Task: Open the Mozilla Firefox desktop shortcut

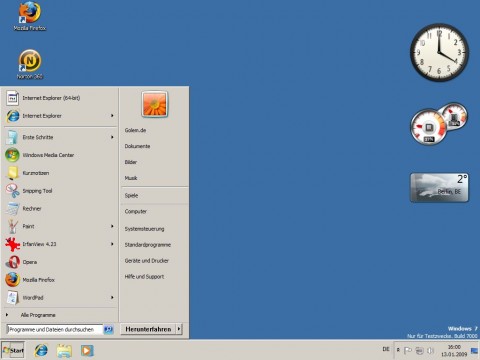Action: tap(30, 16)
